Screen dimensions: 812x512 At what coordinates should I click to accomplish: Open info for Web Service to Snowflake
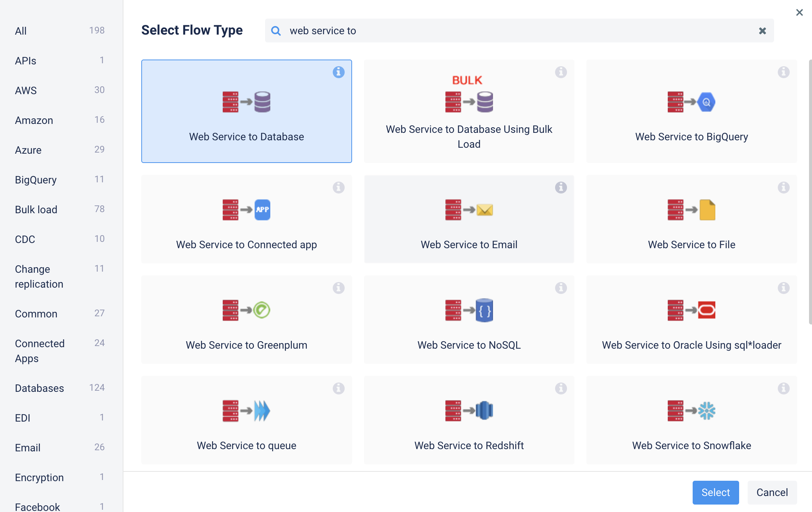click(x=783, y=388)
